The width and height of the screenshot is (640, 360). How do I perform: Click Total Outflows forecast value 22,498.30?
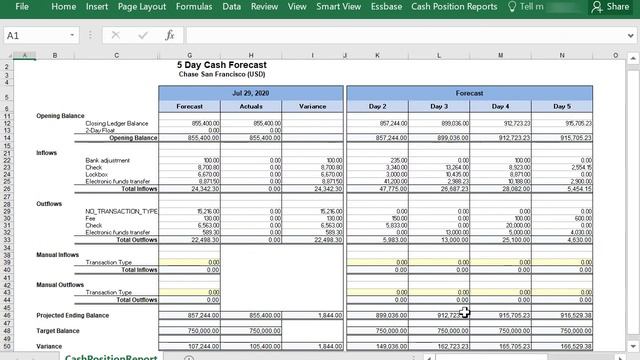[189, 240]
